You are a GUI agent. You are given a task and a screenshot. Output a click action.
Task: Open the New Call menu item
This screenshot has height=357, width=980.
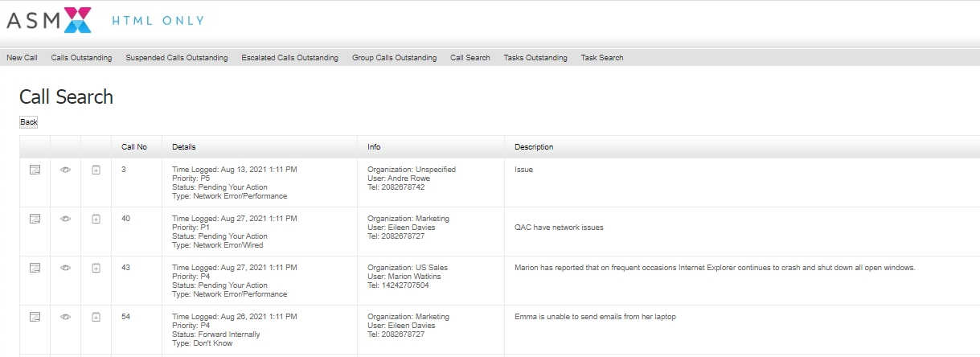tap(22, 58)
